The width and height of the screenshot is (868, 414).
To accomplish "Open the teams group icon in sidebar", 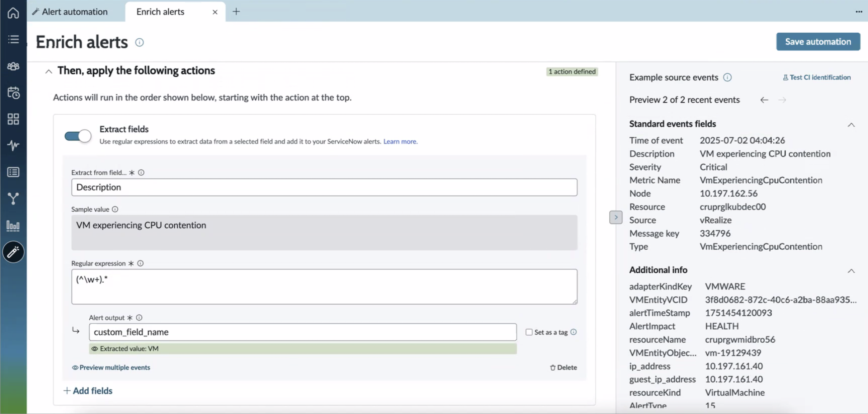I will point(13,66).
